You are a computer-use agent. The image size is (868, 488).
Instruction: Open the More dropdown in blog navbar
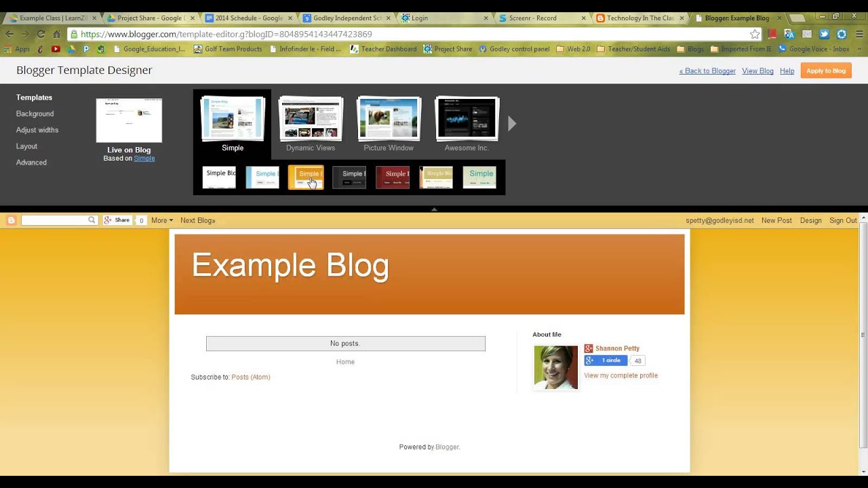(161, 220)
